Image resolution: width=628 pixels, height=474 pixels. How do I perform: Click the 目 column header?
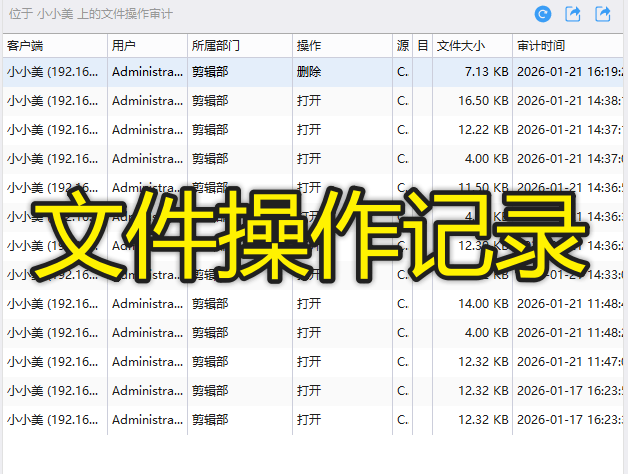(x=423, y=46)
